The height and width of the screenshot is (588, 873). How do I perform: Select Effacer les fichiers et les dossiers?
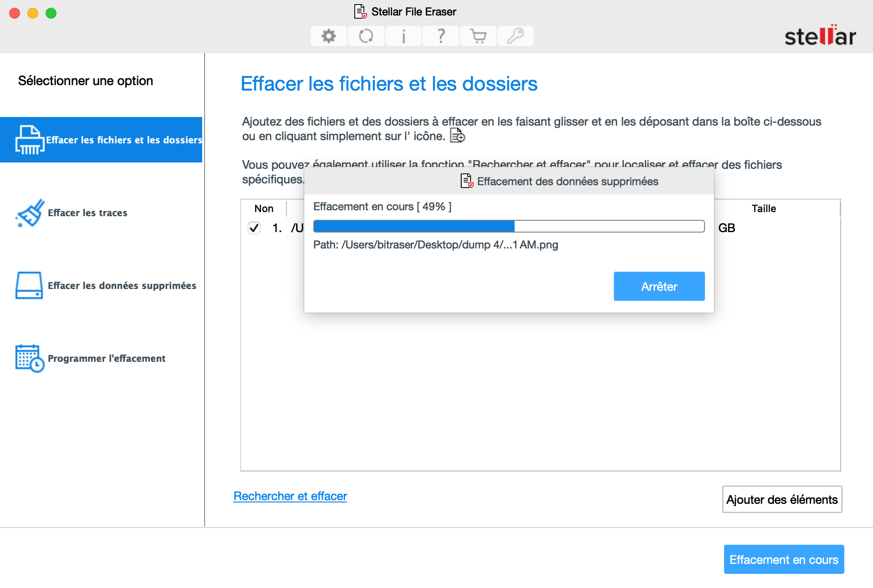(x=101, y=140)
